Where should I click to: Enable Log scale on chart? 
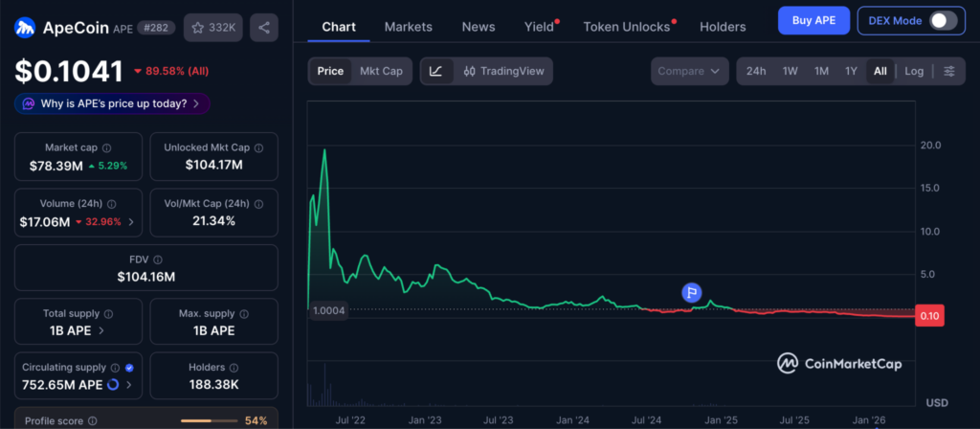click(x=914, y=71)
